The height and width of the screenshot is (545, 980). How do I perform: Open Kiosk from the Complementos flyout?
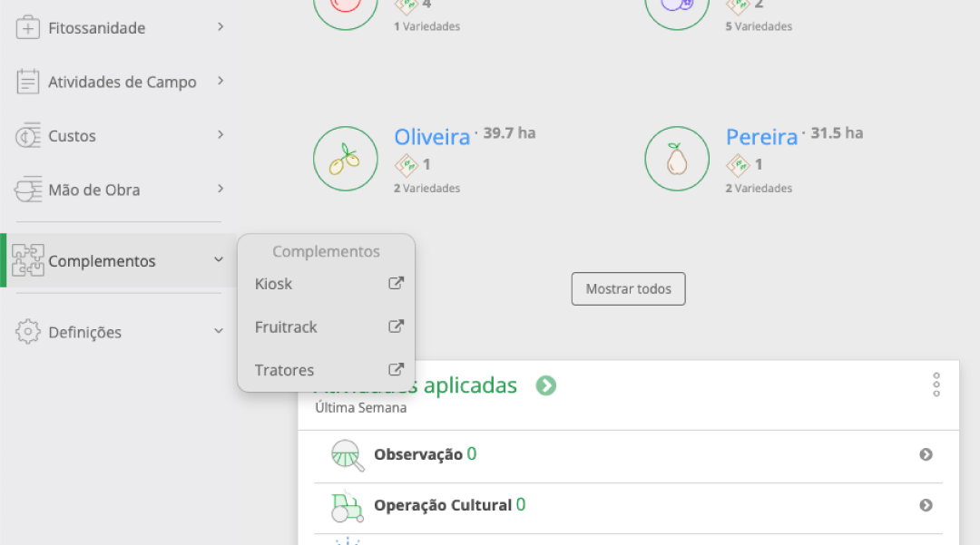tap(273, 284)
